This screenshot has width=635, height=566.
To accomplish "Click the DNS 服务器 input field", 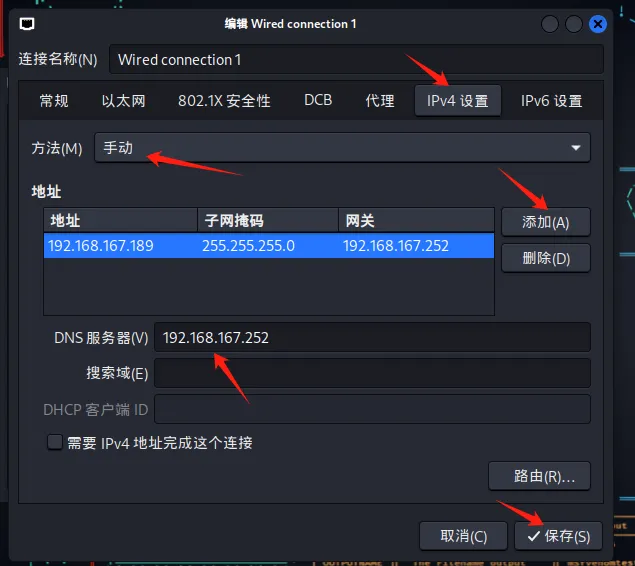I will pos(372,337).
